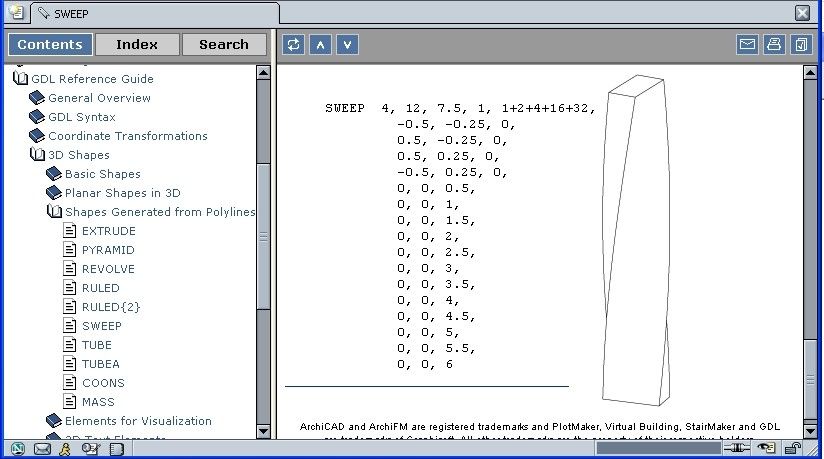Click the code line '-0.5, -0.25, 0,'
The image size is (824, 459).
point(457,124)
